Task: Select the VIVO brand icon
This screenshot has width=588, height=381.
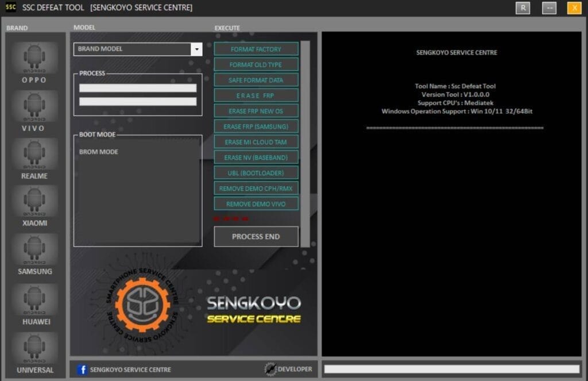Action: pos(34,106)
